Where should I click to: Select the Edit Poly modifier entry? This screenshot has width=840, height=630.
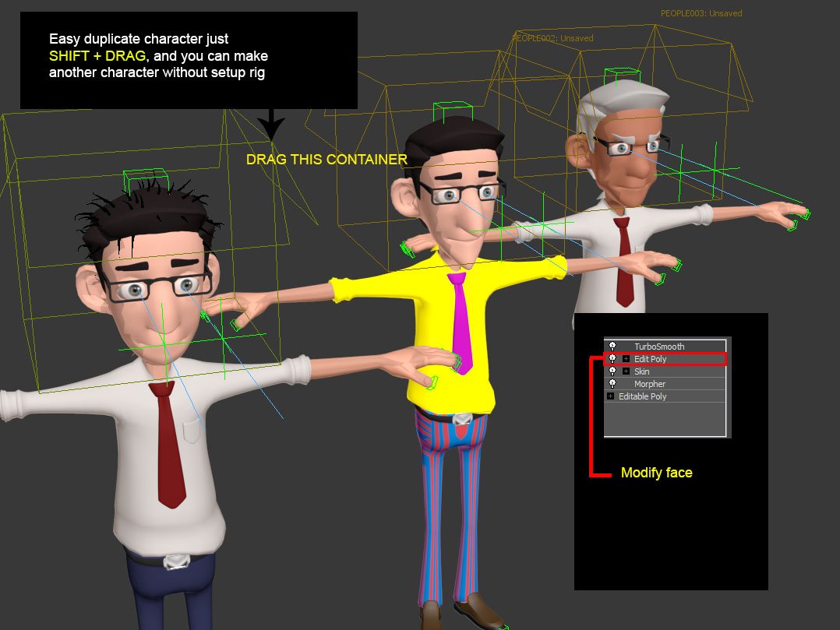650,359
